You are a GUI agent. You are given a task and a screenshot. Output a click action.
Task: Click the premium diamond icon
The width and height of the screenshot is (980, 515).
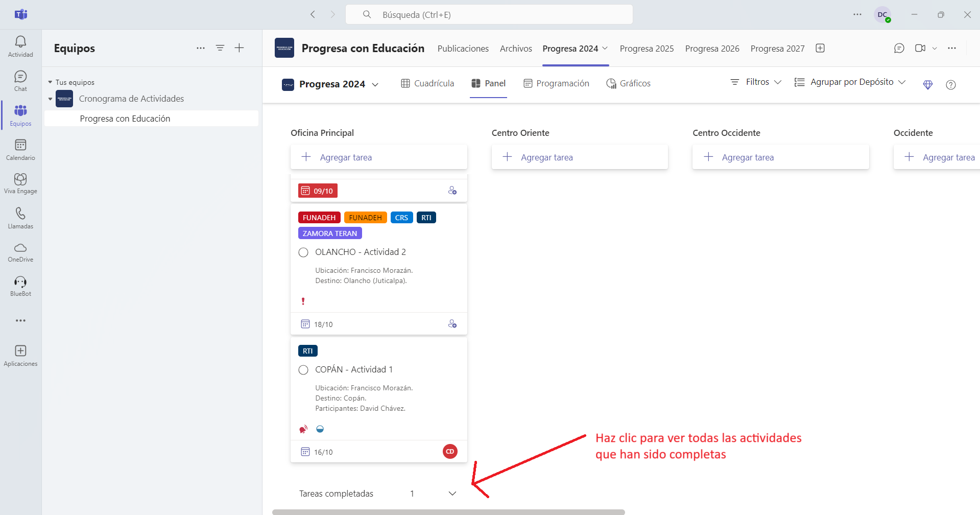928,85
